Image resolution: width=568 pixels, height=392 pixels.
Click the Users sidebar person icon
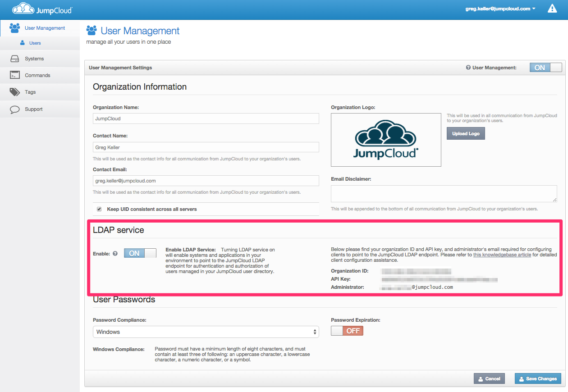[x=23, y=43]
